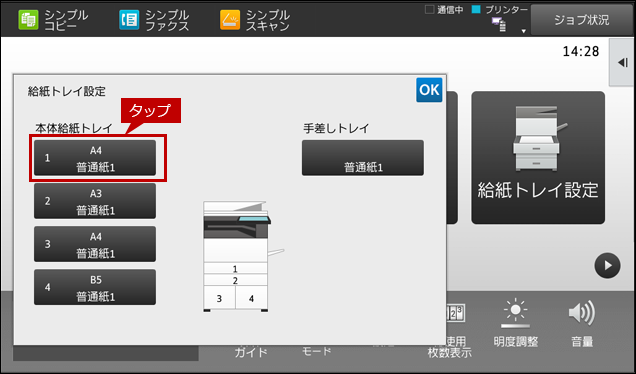636x374 pixels.
Task: Expand the printer status dropdown arrow
Action: click(524, 31)
